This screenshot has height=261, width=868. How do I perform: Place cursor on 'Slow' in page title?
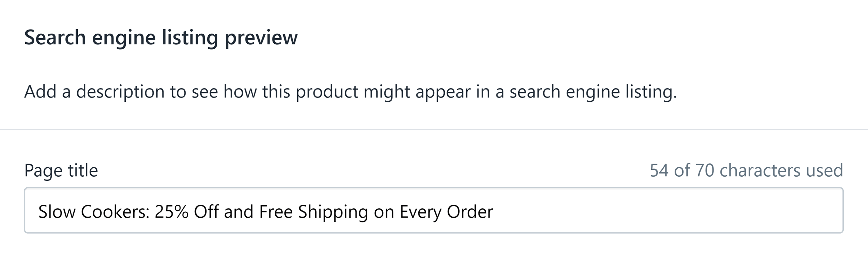tap(57, 211)
